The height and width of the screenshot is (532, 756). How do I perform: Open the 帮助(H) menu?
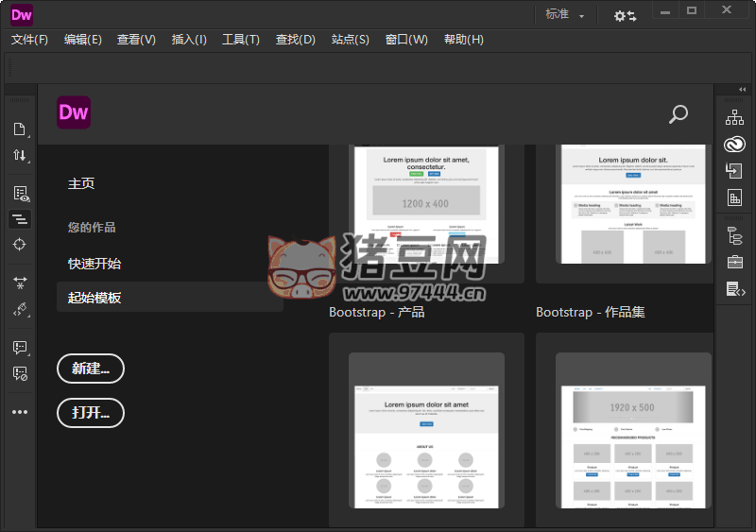463,40
